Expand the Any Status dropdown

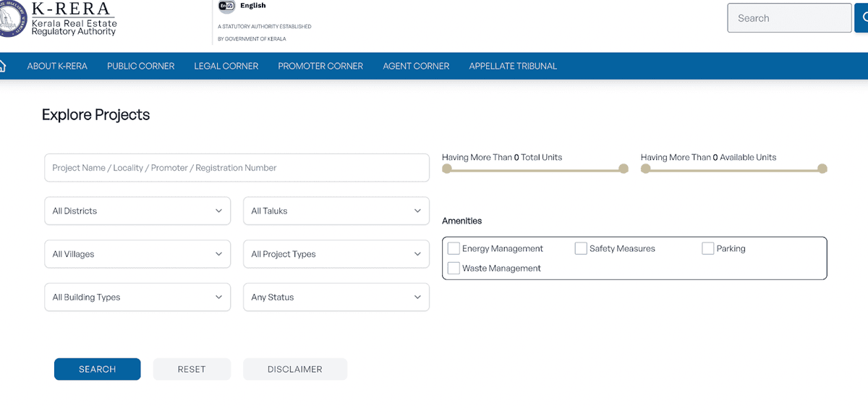(x=336, y=297)
